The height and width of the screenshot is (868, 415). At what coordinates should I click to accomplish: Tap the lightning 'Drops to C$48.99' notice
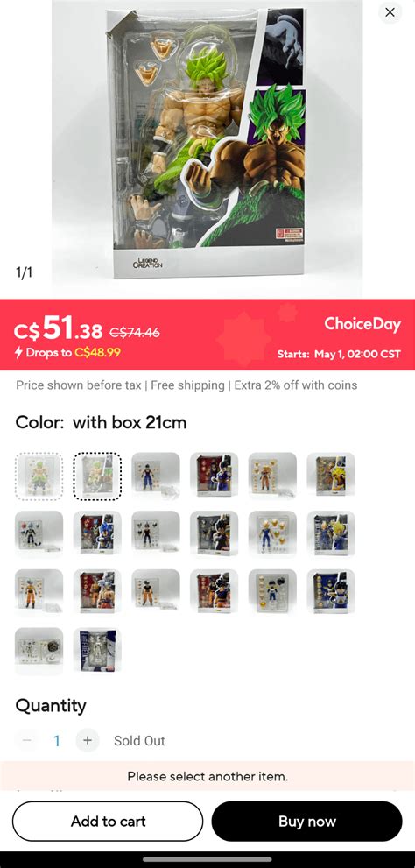coord(67,353)
